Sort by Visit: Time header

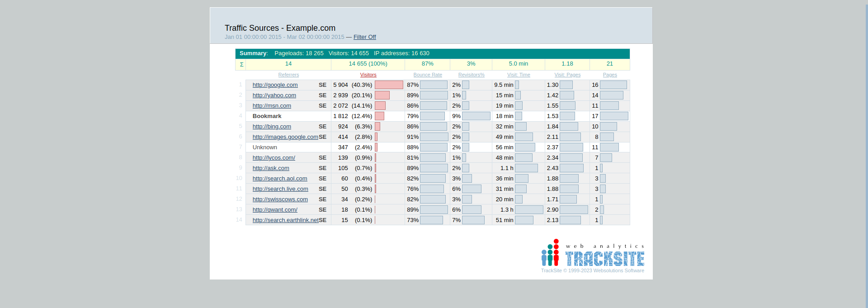(x=518, y=75)
